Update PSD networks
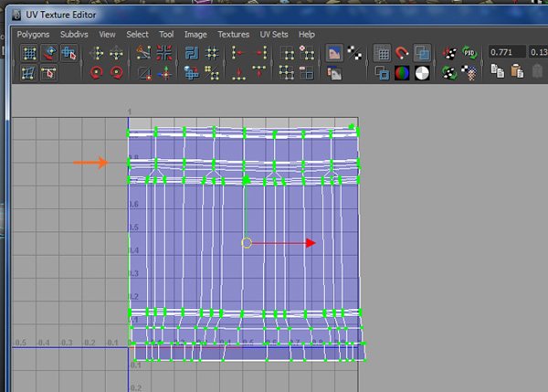This screenshot has height=392, width=548. click(x=469, y=53)
